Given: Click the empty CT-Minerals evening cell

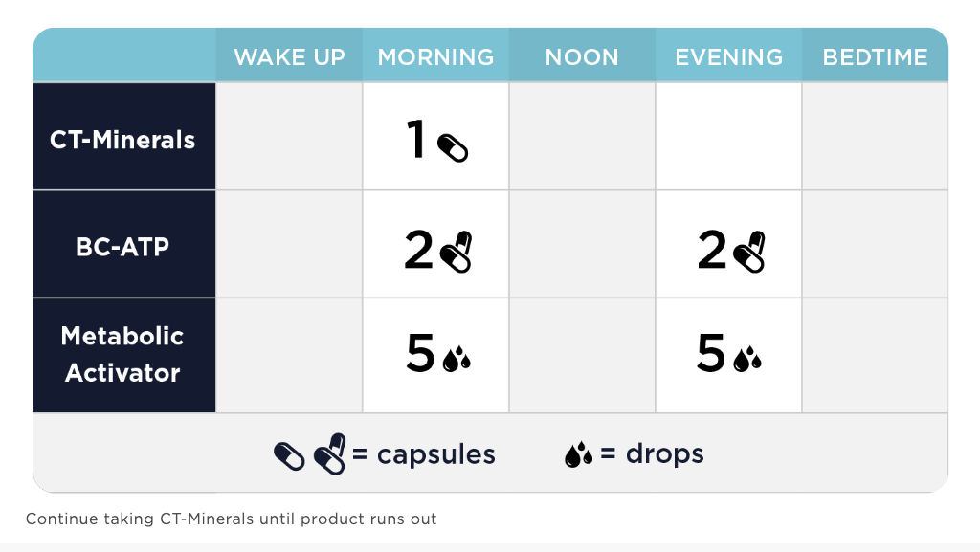Looking at the screenshot, I should (x=728, y=136).
